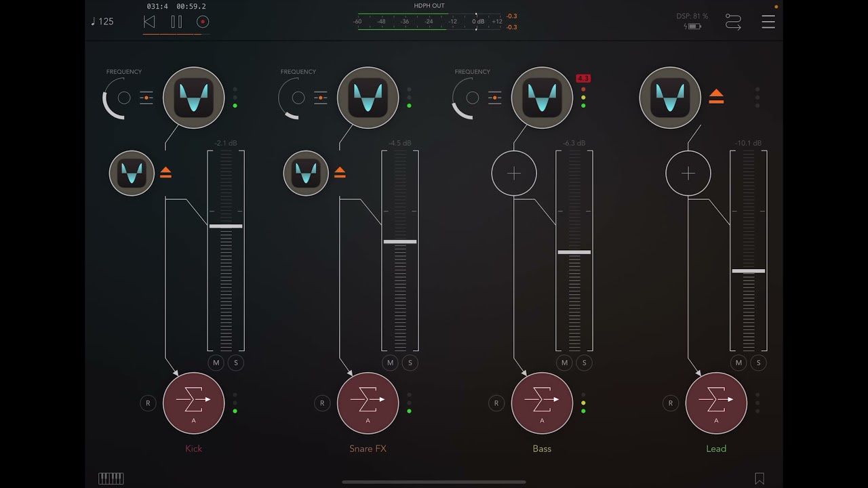Mute the Lead channel
This screenshot has width=868, height=488.
pos(738,363)
